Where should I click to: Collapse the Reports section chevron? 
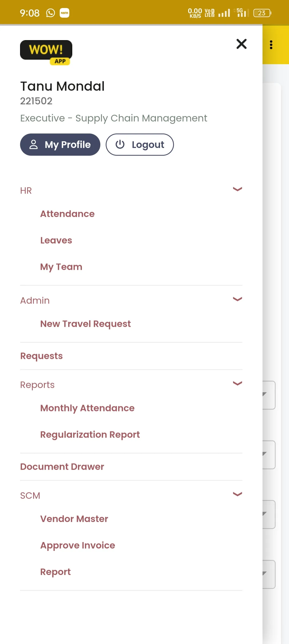(x=237, y=383)
